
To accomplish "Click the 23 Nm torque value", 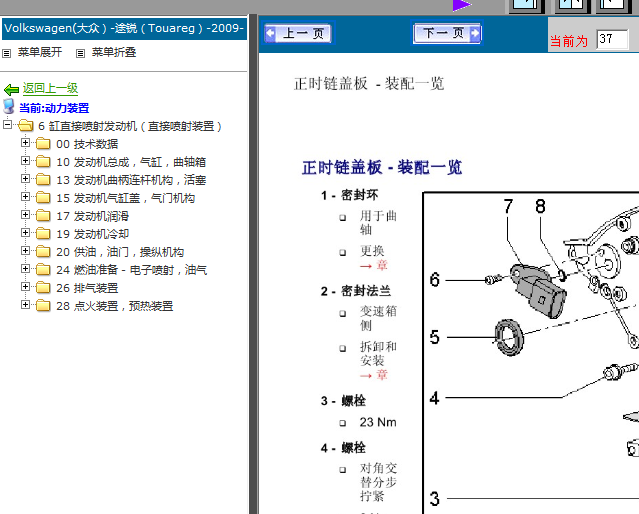I will point(378,422).
